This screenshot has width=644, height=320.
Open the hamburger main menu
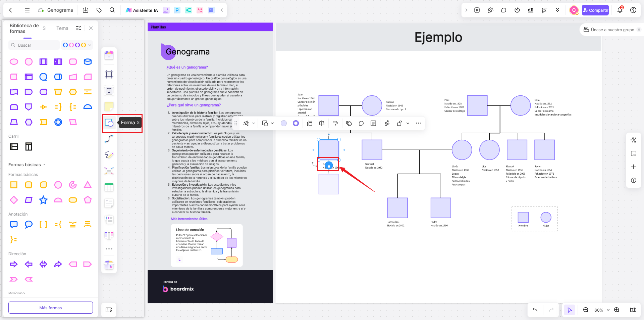[x=27, y=10]
